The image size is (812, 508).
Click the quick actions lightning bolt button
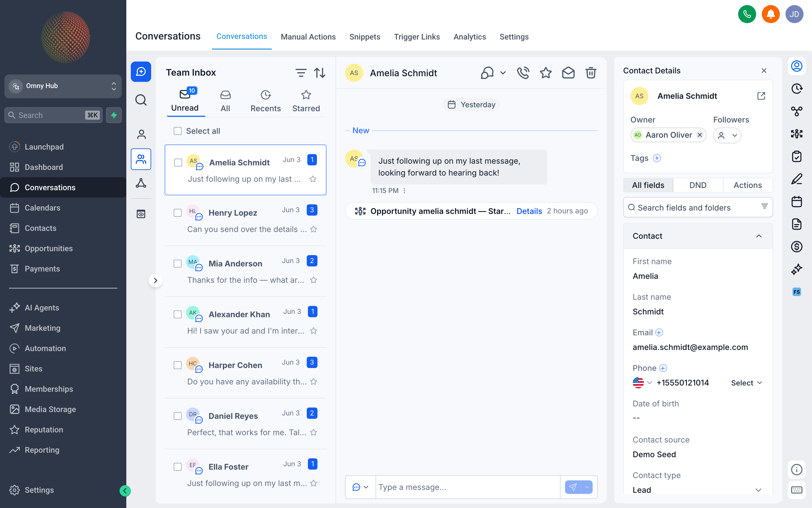point(114,115)
